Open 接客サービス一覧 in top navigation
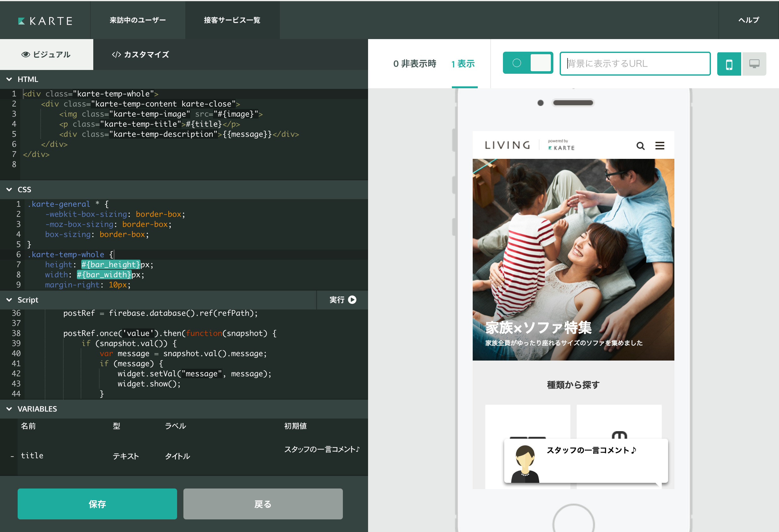The image size is (779, 532). point(232,20)
